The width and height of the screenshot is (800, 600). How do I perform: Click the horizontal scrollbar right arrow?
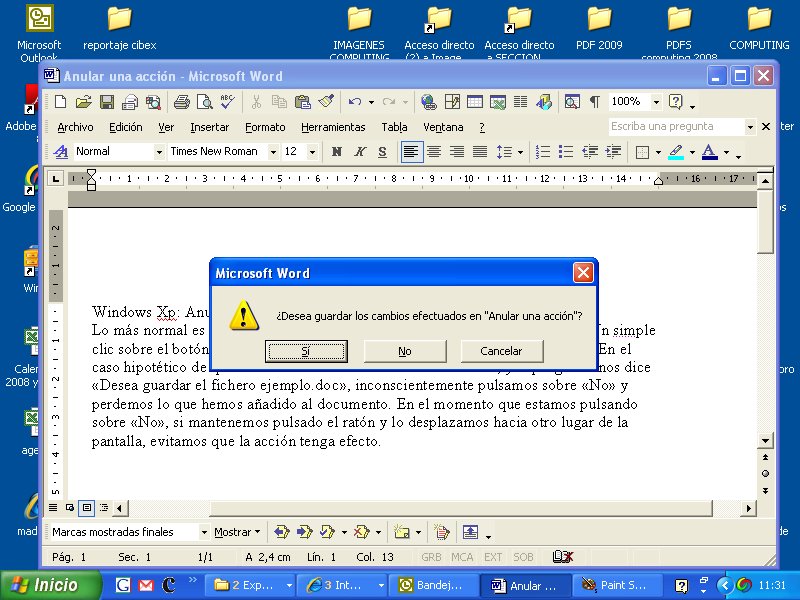point(748,508)
